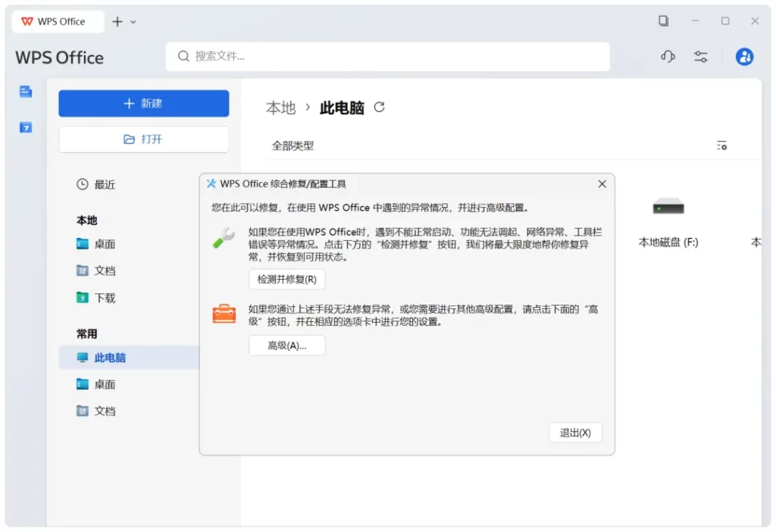Open the user account avatar
Image resolution: width=776 pixels, height=532 pixels.
tap(744, 56)
